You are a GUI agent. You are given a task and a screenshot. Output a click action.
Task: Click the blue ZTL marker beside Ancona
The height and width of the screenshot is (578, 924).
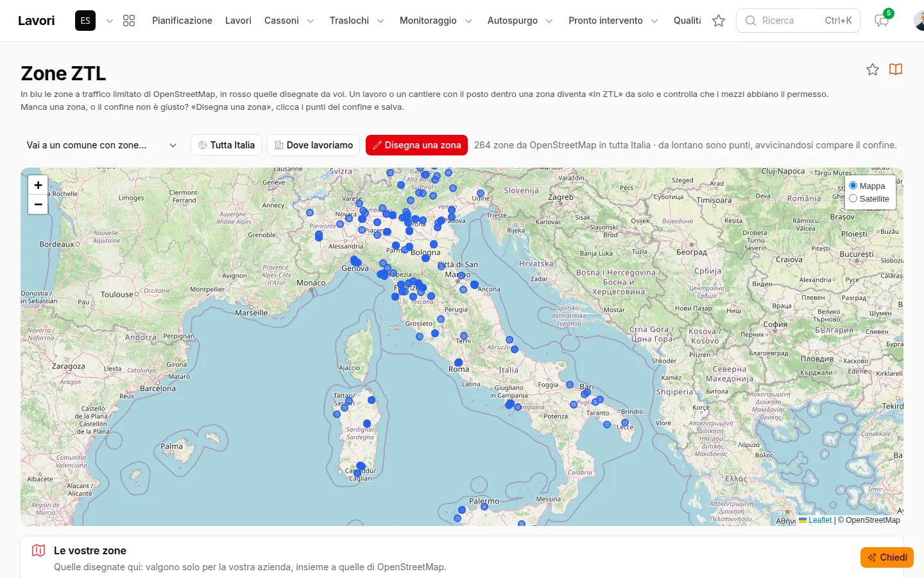tap(474, 285)
